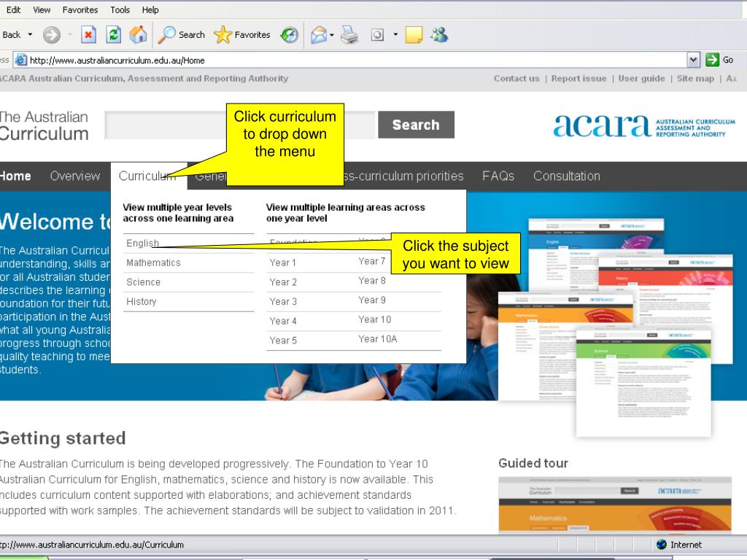Open the Search magnifier toolbar button
747x560 pixels.
(x=181, y=35)
